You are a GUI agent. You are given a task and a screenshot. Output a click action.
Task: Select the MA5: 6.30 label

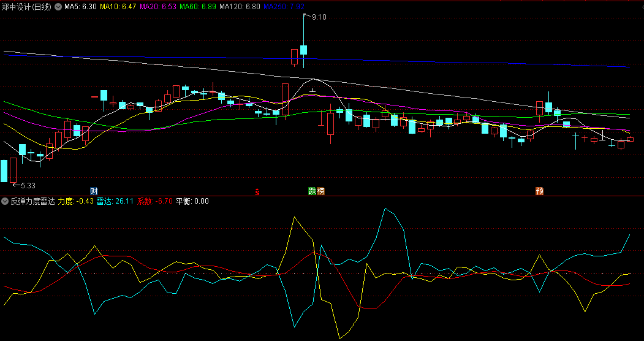pos(80,7)
